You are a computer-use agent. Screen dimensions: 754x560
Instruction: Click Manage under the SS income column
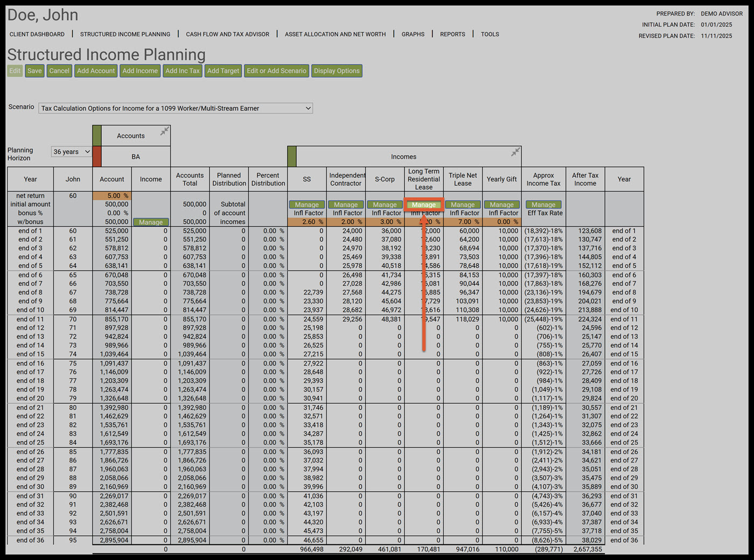click(x=307, y=205)
